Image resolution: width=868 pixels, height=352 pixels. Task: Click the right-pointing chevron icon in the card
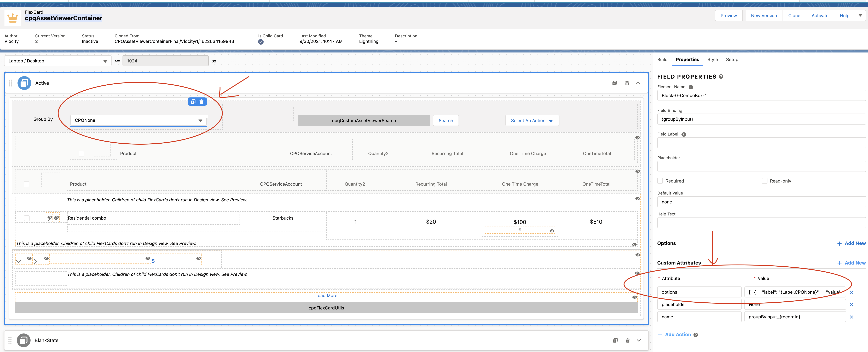[x=35, y=261]
